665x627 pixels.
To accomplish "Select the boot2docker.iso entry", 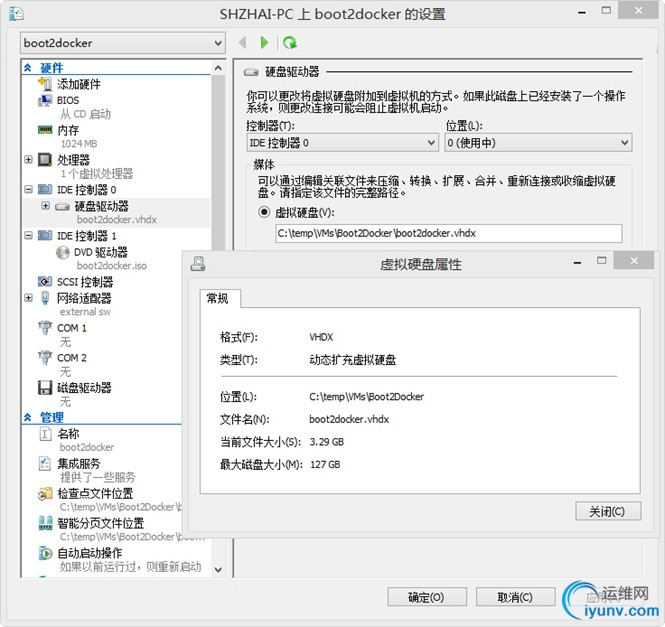I will point(112,266).
